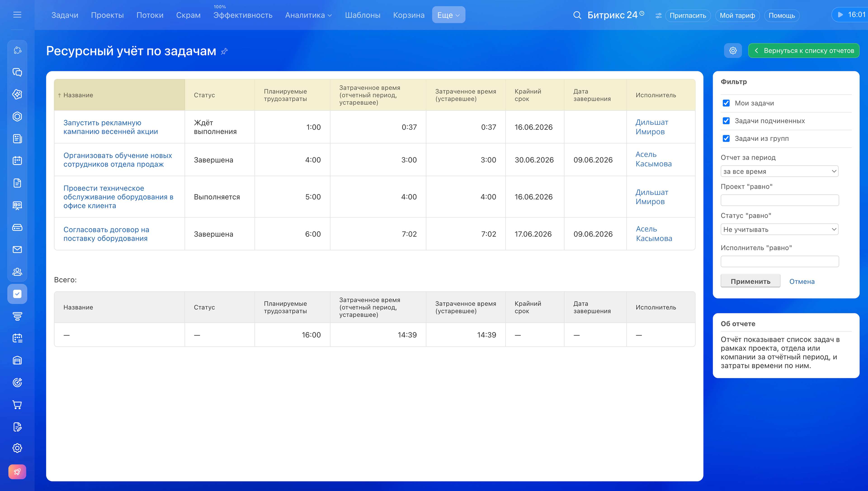Viewport: 868px width, 491px height.
Task: Click the Проект "равно" input field
Action: click(780, 200)
